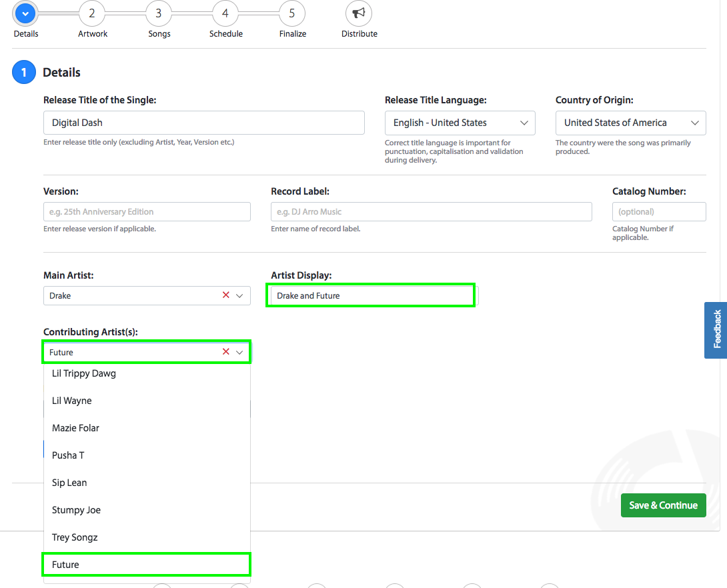The height and width of the screenshot is (588, 727).
Task: Expand the Main Artist dropdown arrow
Action: coord(239,295)
